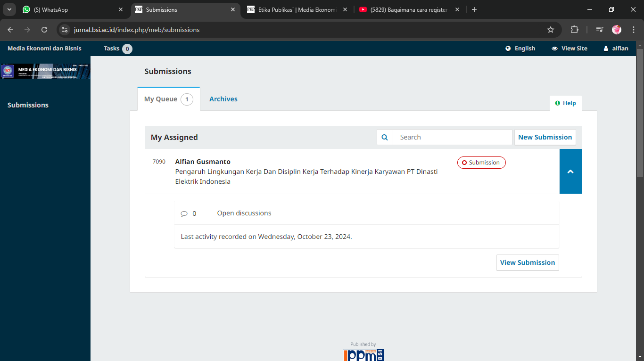Open a new browser tab with plus
This screenshot has height=361, width=644.
click(x=474, y=9)
